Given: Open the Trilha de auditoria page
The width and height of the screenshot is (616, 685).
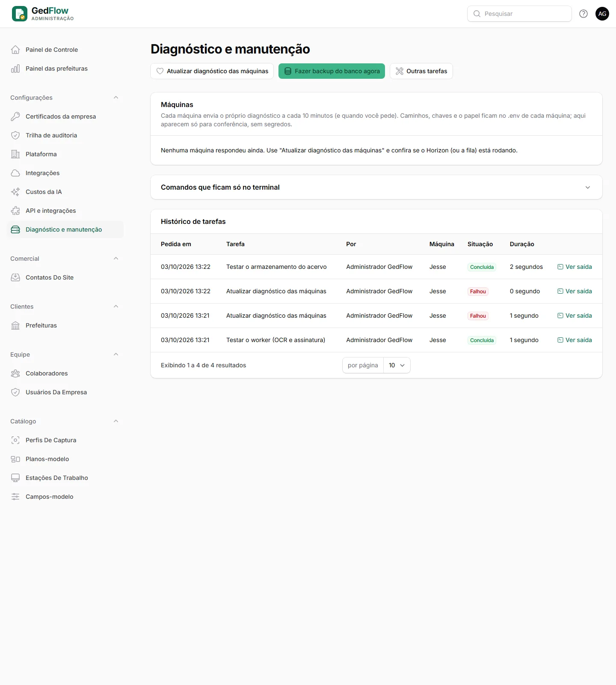Looking at the screenshot, I should coord(65,135).
